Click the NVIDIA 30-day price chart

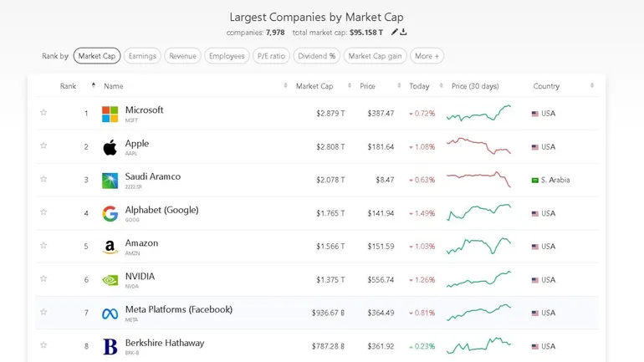tap(478, 279)
